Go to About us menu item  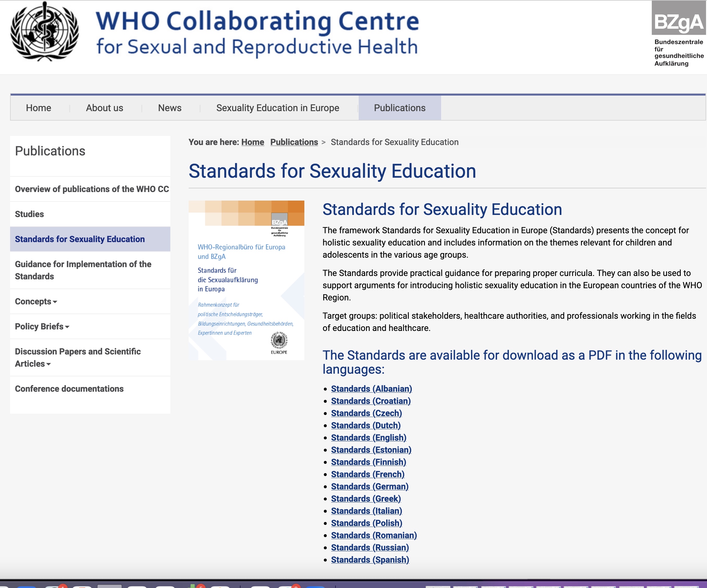coord(104,108)
